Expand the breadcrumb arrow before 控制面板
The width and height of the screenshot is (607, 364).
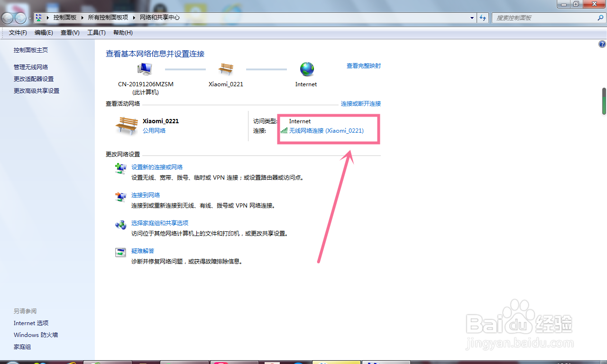48,18
